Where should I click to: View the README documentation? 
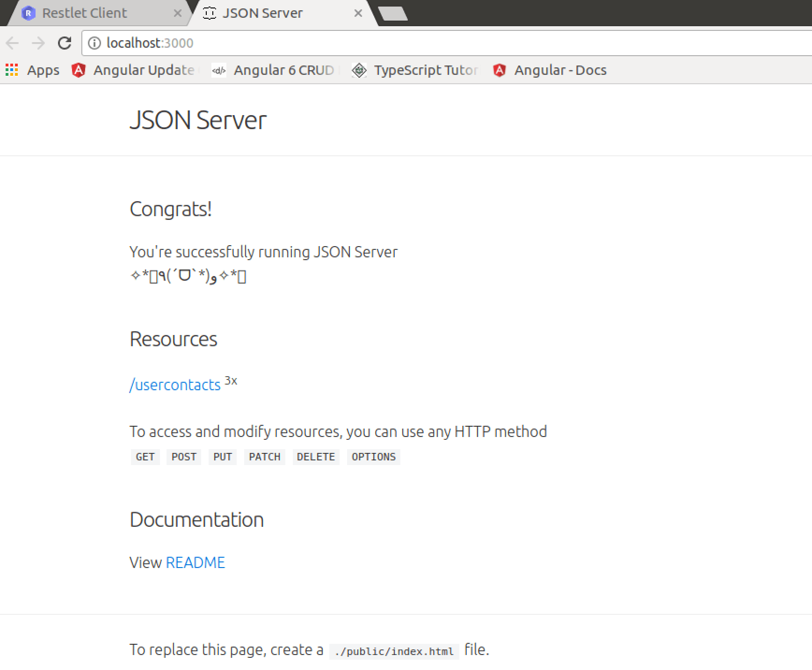[x=195, y=562]
